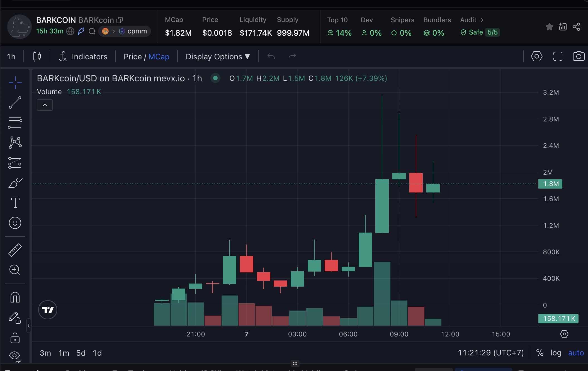Click the BARKcoin/USD chart title
The height and width of the screenshot is (371, 588).
point(119,78)
